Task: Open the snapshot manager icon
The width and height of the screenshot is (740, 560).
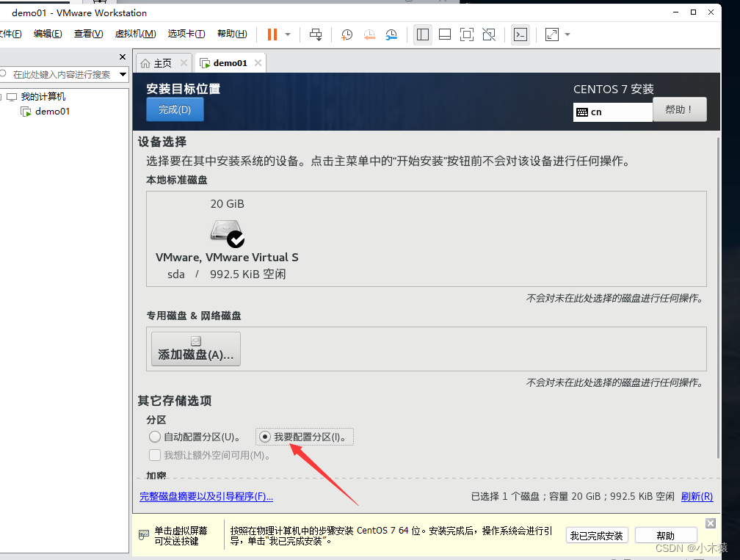Action: (391, 34)
